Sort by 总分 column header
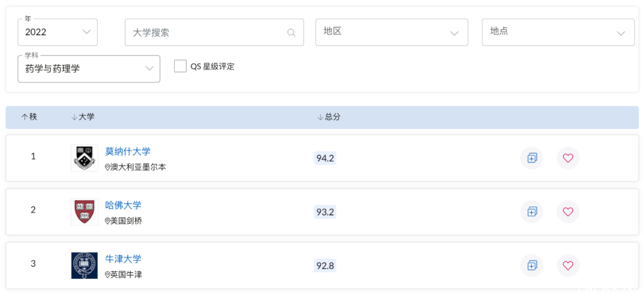The image size is (644, 298). pos(329,117)
